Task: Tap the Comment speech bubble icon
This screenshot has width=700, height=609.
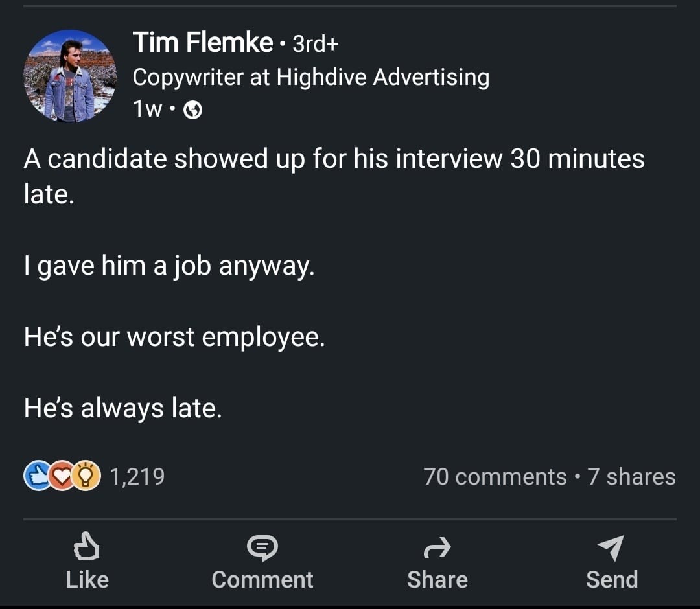Action: point(262,549)
